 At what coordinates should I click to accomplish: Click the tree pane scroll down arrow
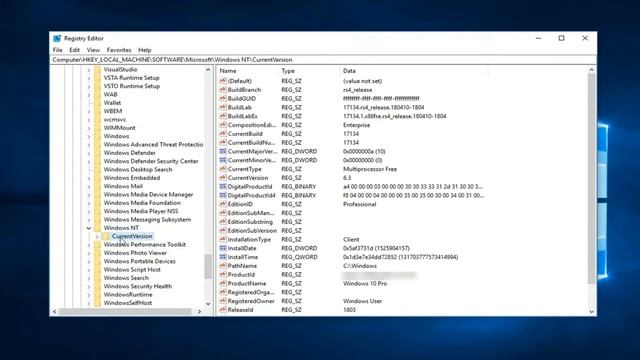[208, 304]
